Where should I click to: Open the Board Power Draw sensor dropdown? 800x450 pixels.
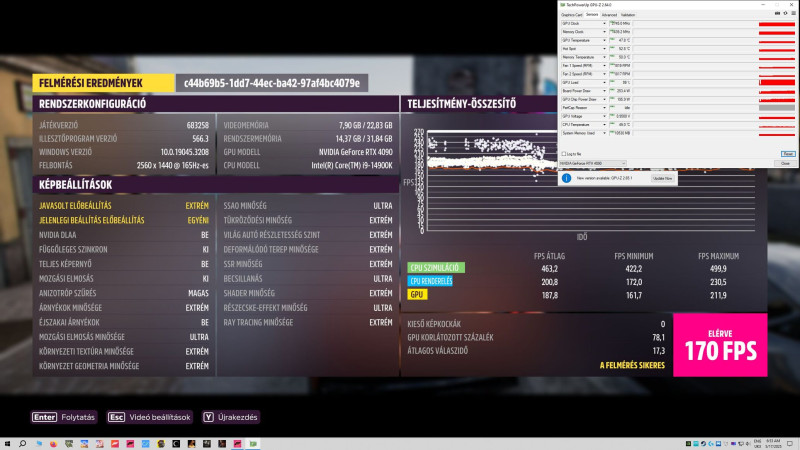(604, 91)
